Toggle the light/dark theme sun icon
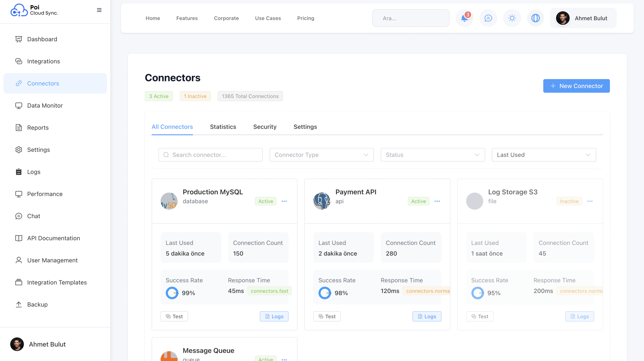Viewport: 644px width, 361px height. click(x=512, y=18)
